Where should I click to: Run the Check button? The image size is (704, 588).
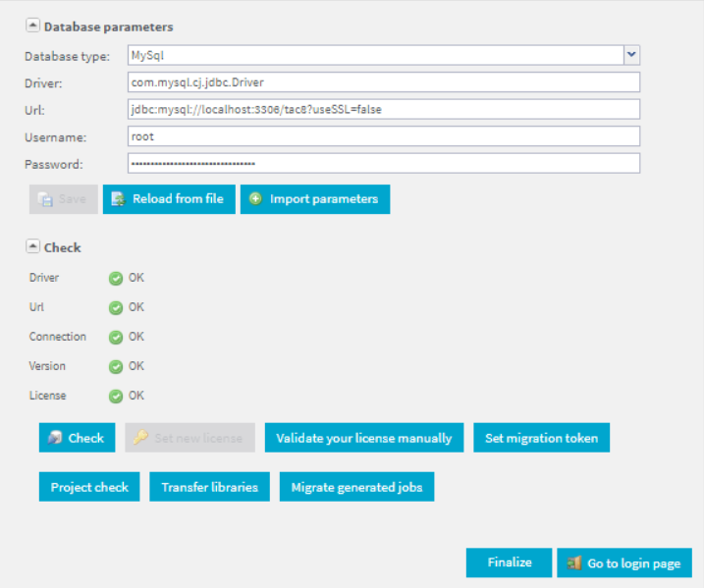78,438
